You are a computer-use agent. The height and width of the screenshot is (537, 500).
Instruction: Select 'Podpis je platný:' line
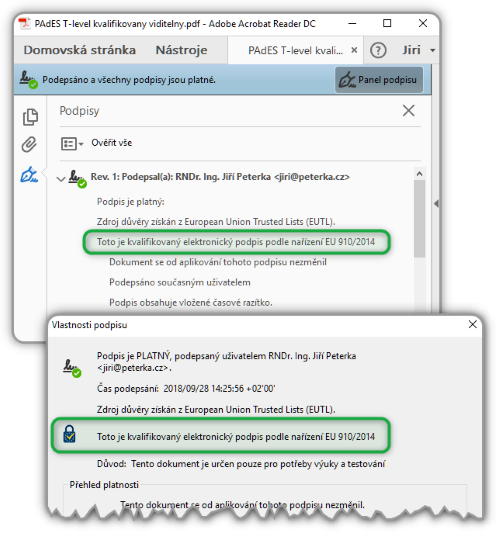(131, 202)
